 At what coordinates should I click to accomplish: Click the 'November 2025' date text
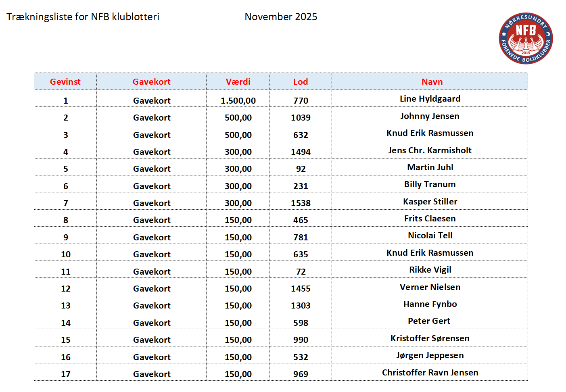click(281, 17)
